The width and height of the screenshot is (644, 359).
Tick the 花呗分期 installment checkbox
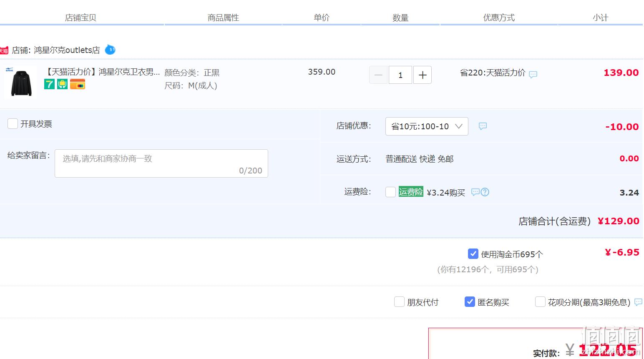click(x=540, y=301)
